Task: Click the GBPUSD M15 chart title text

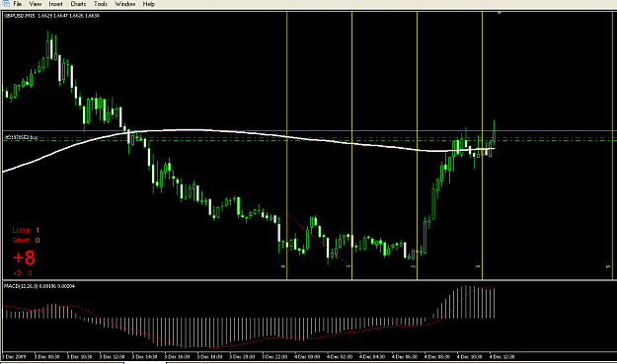Action: click(x=51, y=16)
